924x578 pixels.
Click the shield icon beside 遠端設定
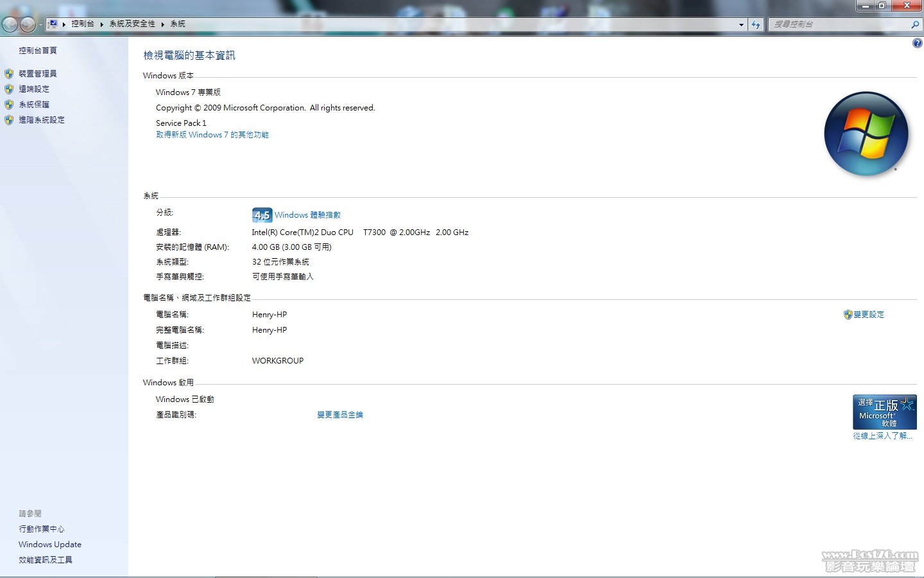[9, 89]
